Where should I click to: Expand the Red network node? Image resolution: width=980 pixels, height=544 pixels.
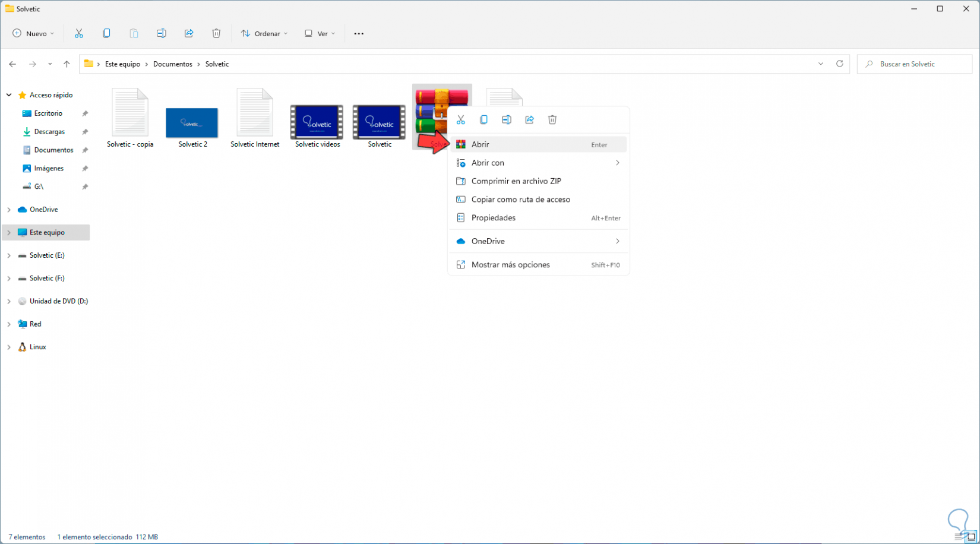[9, 324]
